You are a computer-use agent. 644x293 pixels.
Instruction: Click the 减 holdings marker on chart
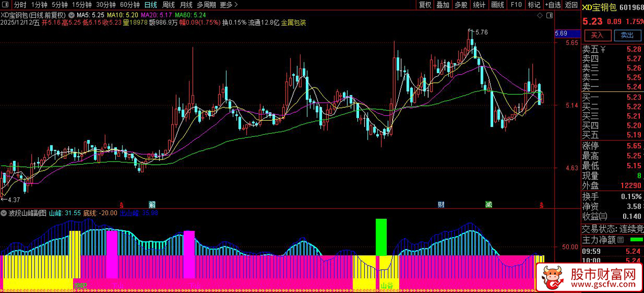coord(488,204)
